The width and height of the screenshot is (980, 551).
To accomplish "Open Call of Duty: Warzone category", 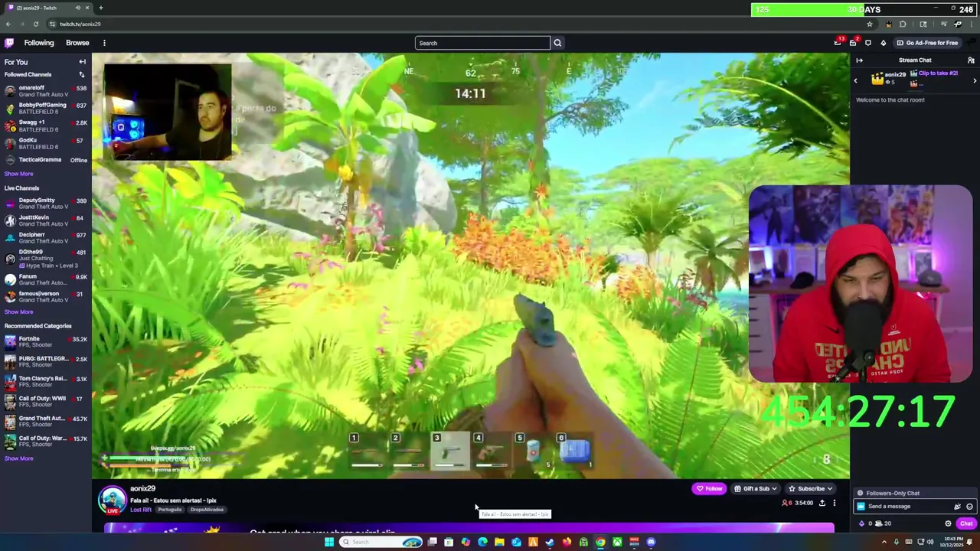I will tap(46, 442).
